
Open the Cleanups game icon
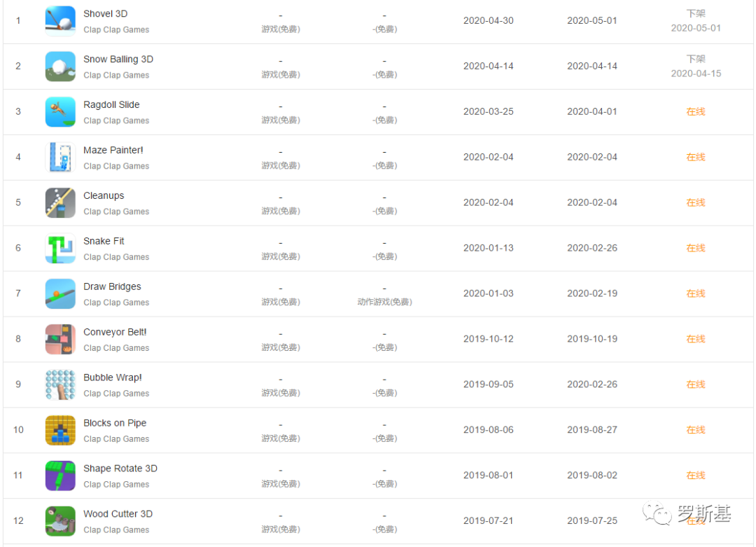60,203
